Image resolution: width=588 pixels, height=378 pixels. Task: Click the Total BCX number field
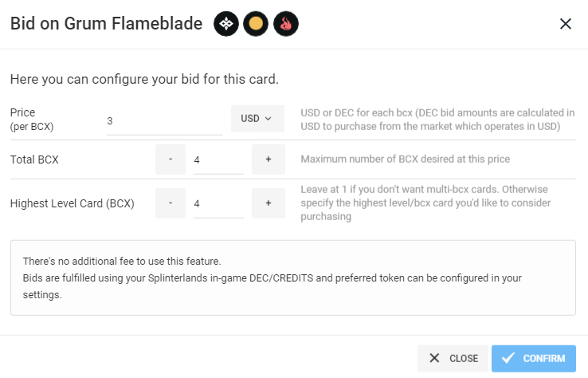[218, 160]
